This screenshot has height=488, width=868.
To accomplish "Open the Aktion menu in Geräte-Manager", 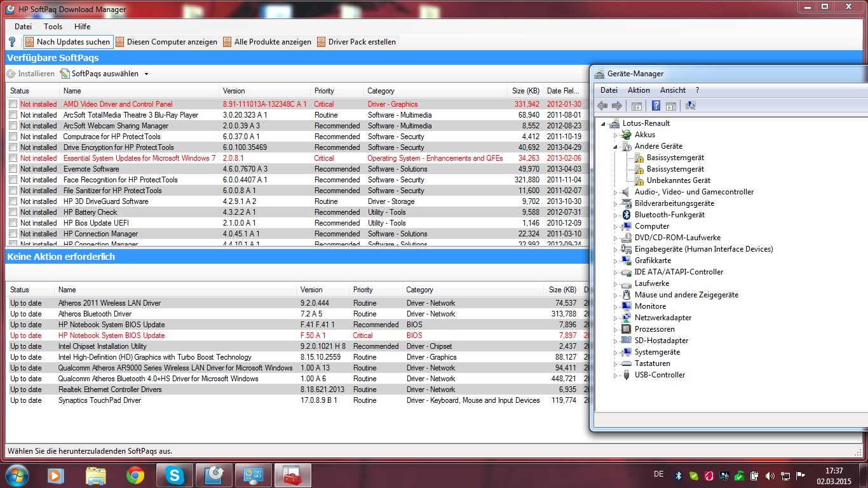I will tap(639, 90).
